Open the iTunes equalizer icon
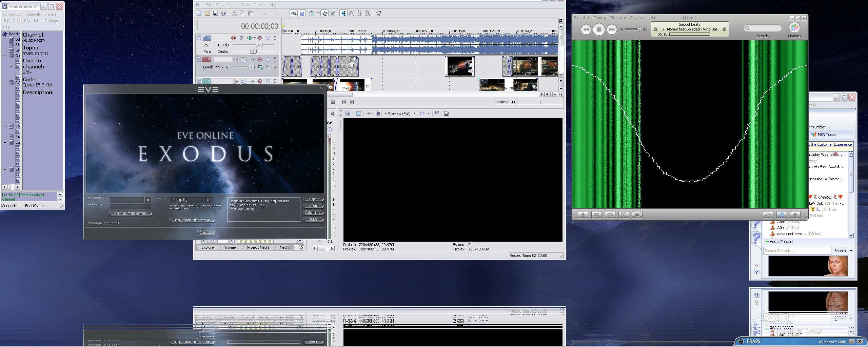 tap(768, 215)
